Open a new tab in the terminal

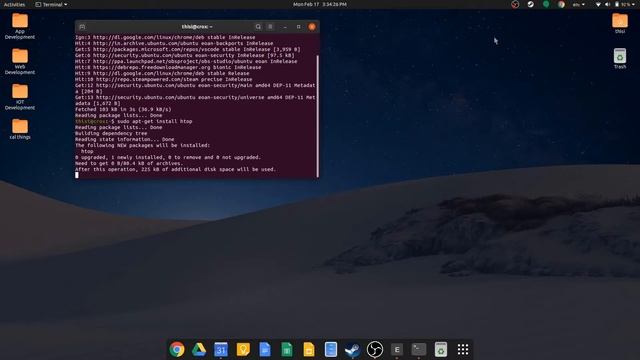(82, 27)
